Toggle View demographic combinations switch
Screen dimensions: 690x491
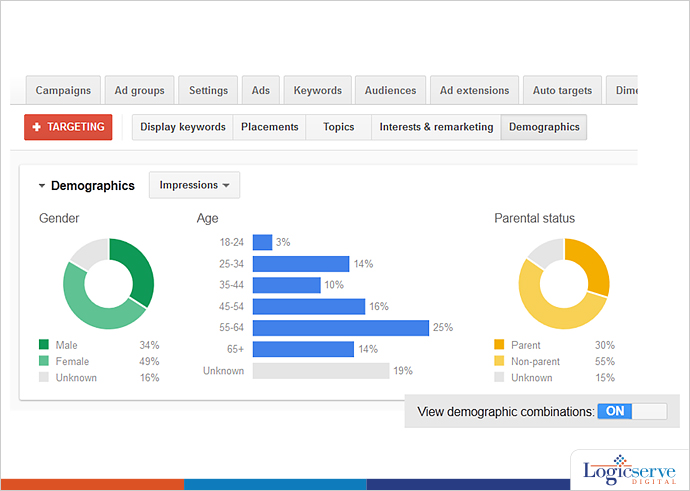[x=631, y=411]
